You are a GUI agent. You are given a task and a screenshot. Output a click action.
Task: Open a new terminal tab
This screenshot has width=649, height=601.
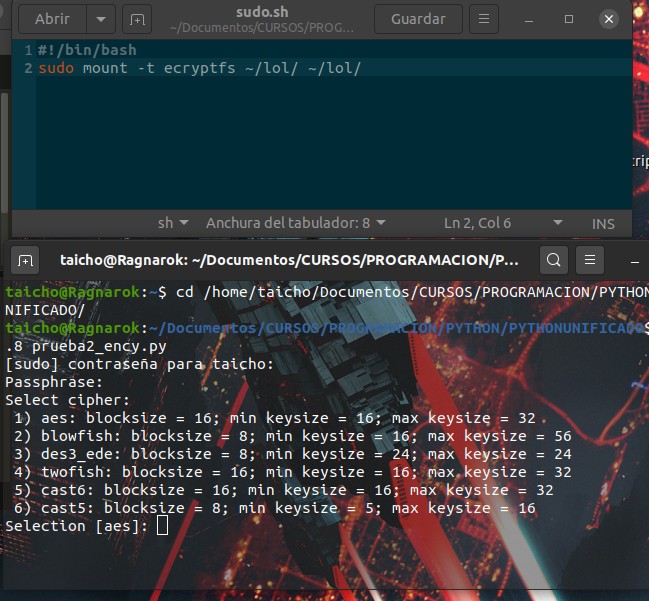point(25,261)
